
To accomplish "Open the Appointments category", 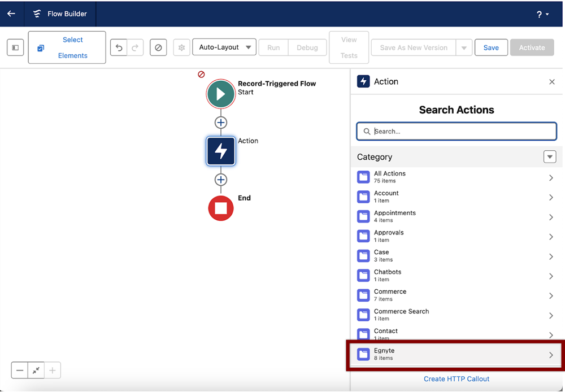I will point(457,216).
